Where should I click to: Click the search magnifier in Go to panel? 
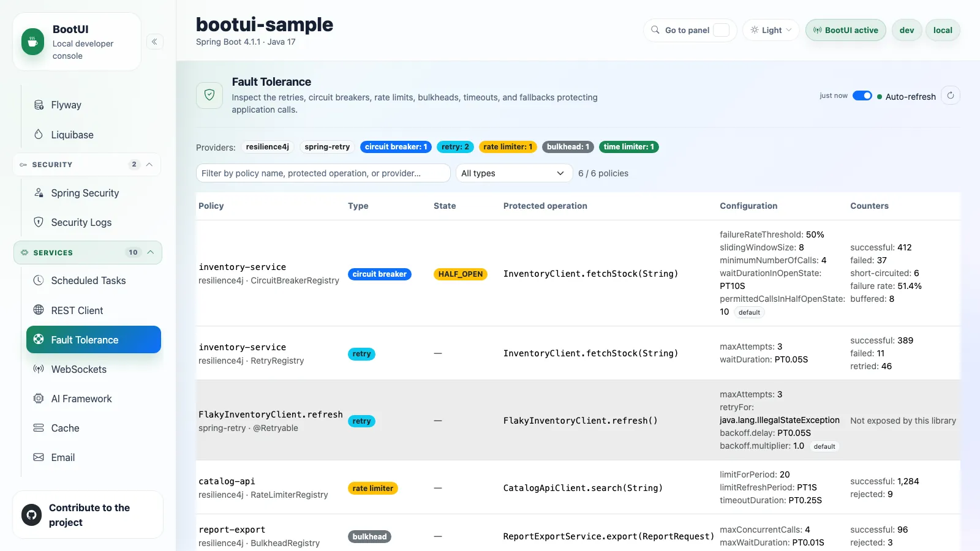(655, 30)
